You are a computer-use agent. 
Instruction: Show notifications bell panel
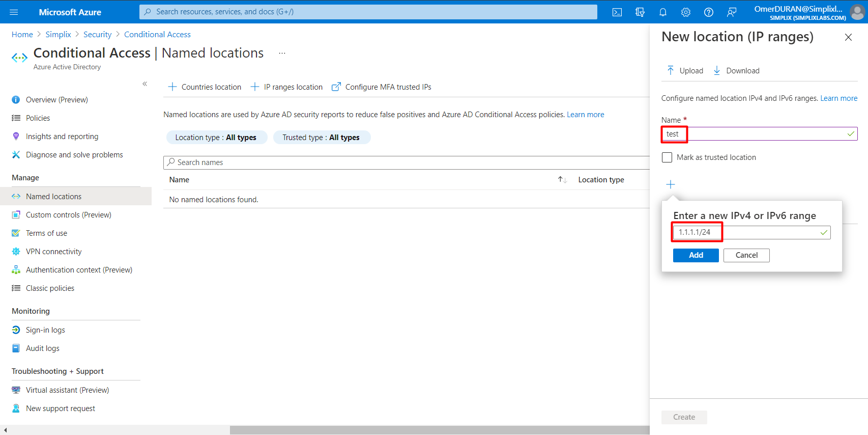tap(663, 12)
